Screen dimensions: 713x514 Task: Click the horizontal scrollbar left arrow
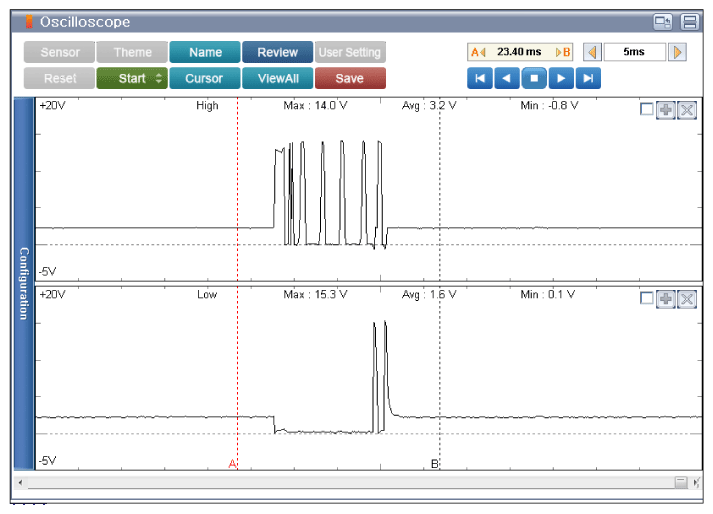tap(20, 482)
